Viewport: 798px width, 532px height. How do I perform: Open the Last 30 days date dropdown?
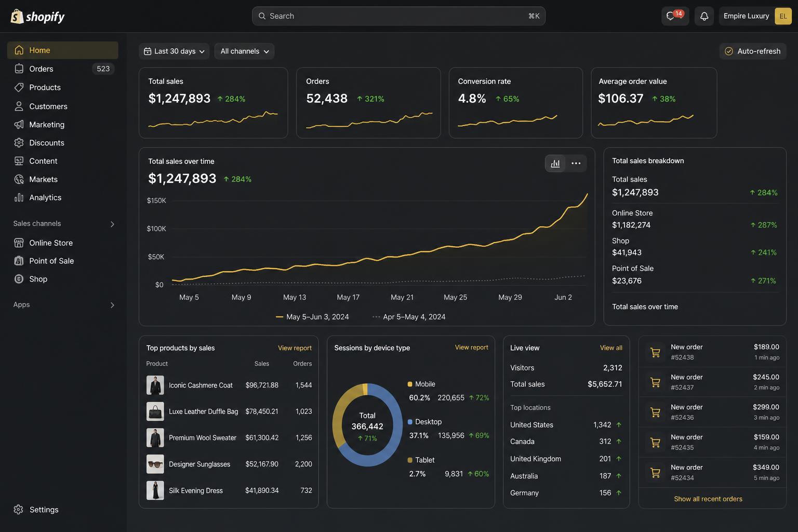click(x=174, y=51)
